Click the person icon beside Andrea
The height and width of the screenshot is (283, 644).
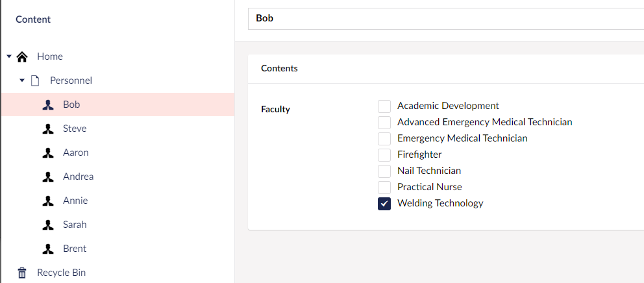click(48, 177)
